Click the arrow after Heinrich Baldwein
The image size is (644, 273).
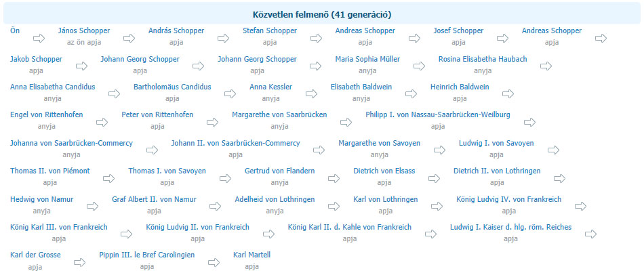[x=508, y=94]
